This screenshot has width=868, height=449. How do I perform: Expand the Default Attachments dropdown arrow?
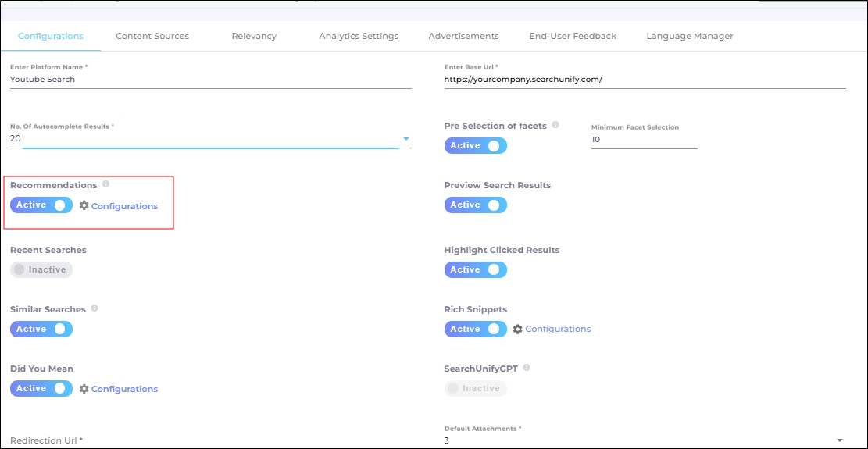click(x=840, y=440)
